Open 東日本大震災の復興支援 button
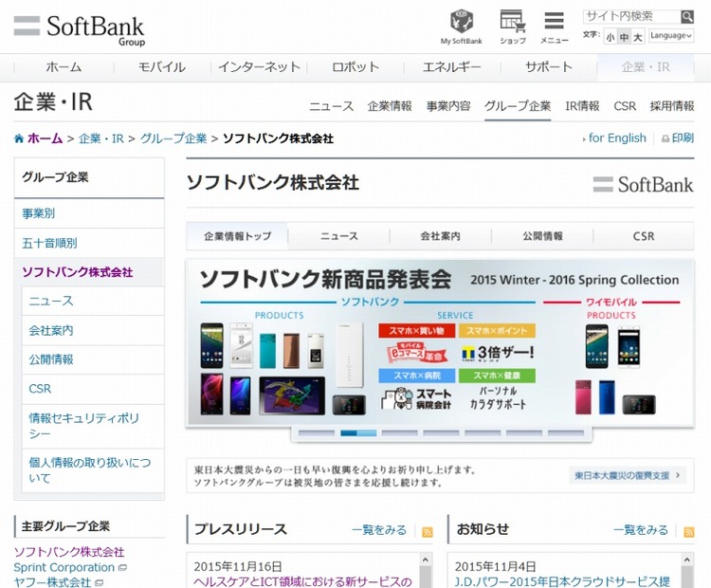The width and height of the screenshot is (711, 588). [x=628, y=475]
